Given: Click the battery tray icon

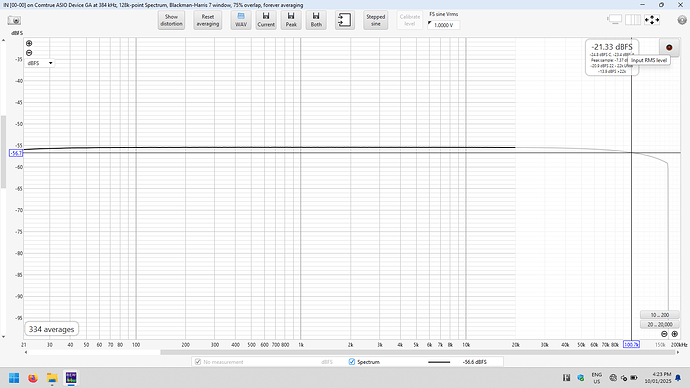Looking at the screenshot, I should (x=634, y=378).
